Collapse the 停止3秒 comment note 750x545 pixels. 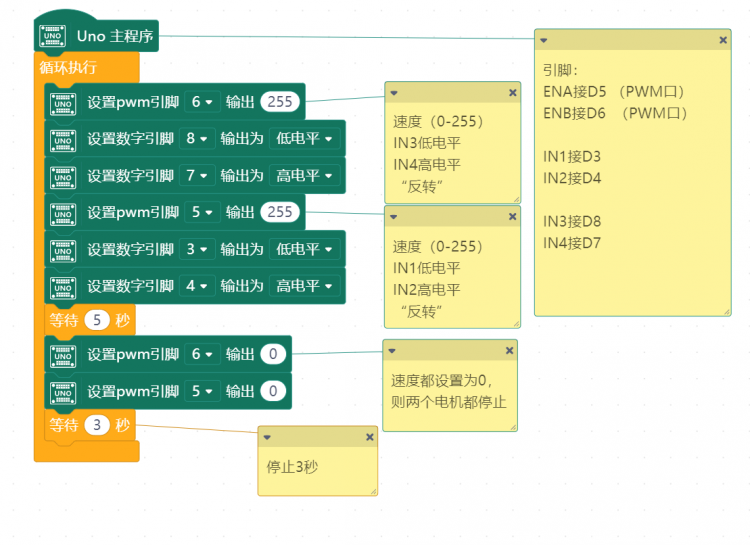(x=267, y=437)
